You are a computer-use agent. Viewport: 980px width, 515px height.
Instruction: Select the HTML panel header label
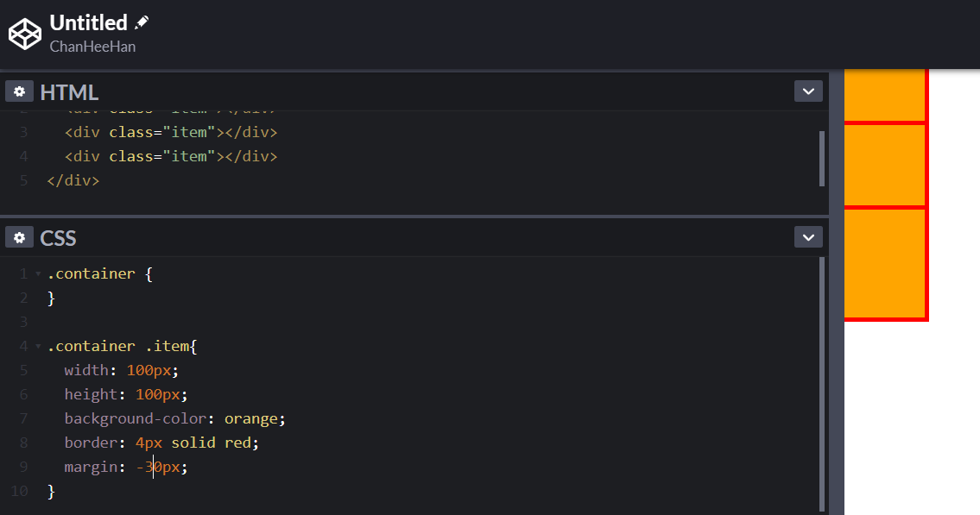(69, 92)
